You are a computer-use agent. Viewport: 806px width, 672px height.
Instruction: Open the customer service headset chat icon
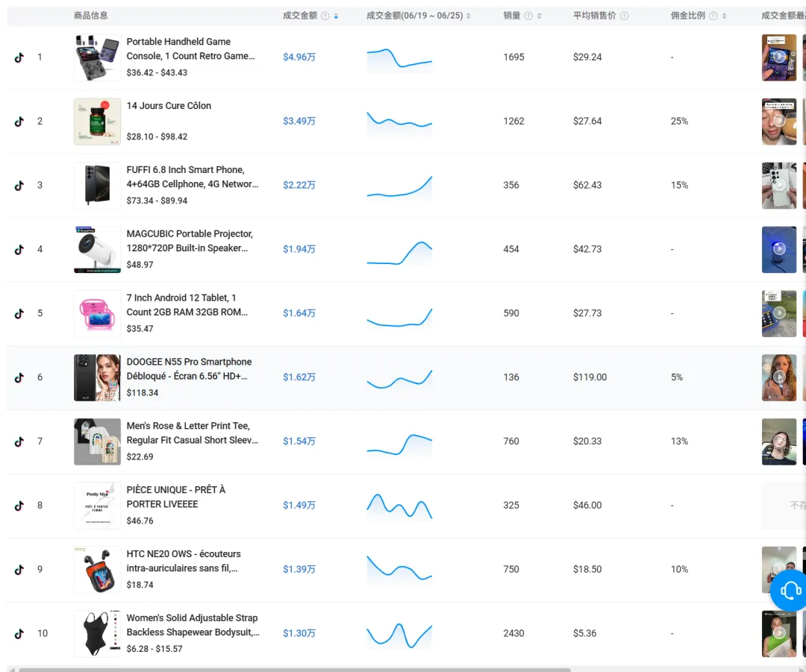[x=790, y=590]
